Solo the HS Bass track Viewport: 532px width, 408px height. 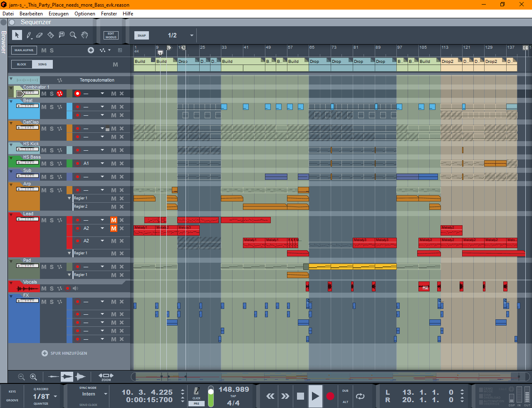[x=52, y=164]
